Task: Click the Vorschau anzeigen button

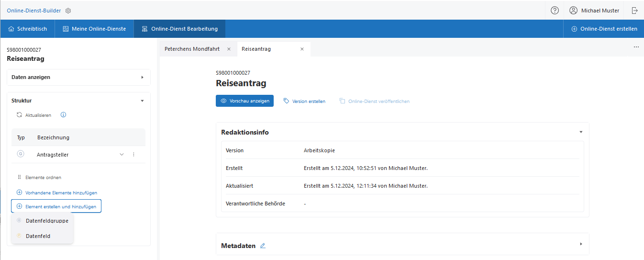Action: [244, 101]
